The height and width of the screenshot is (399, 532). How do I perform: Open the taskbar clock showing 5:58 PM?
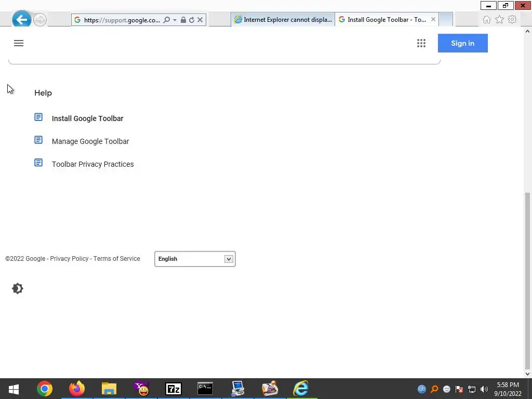508,389
